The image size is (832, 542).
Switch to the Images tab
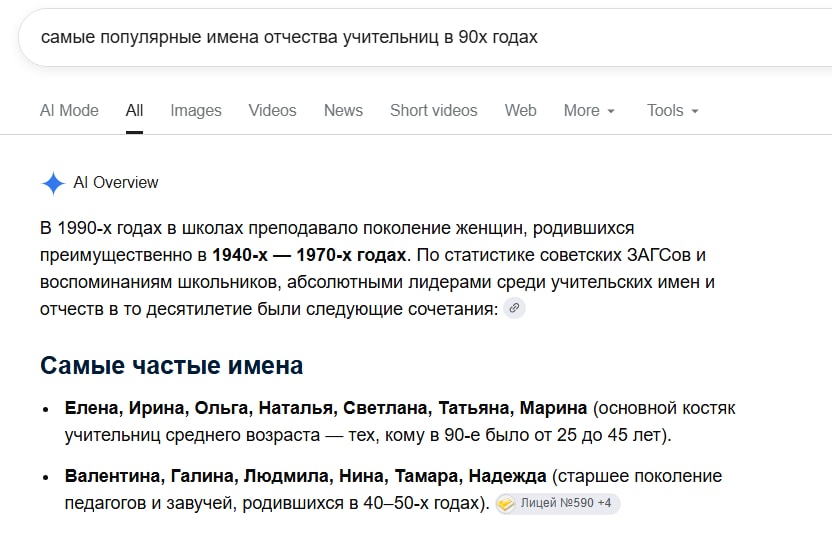pyautogui.click(x=196, y=110)
